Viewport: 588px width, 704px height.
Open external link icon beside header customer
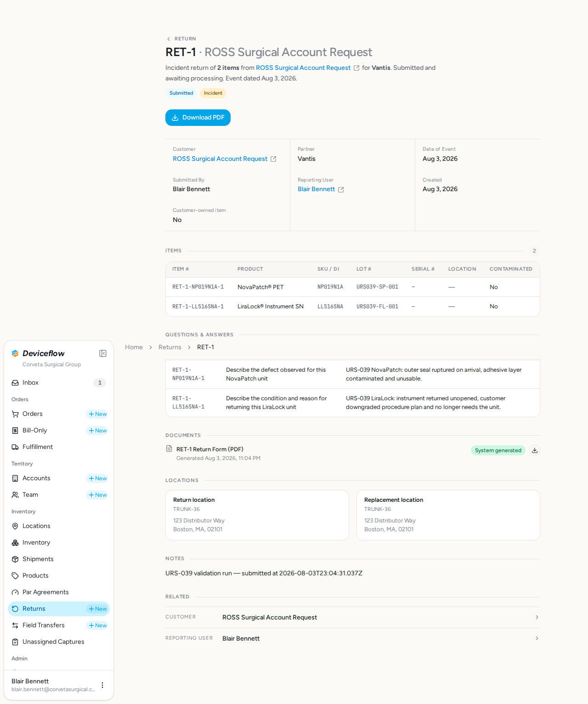point(356,68)
